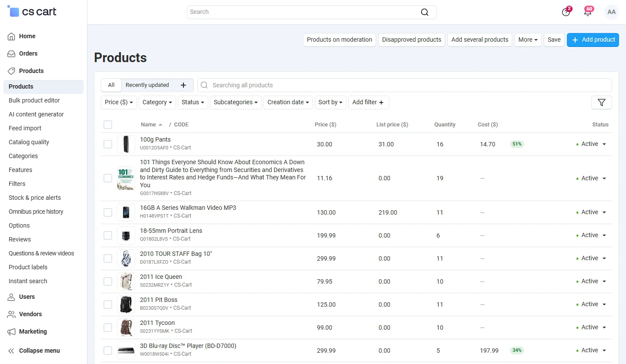
Task: Click the Vendors people icon in sidebar
Action: (11, 314)
